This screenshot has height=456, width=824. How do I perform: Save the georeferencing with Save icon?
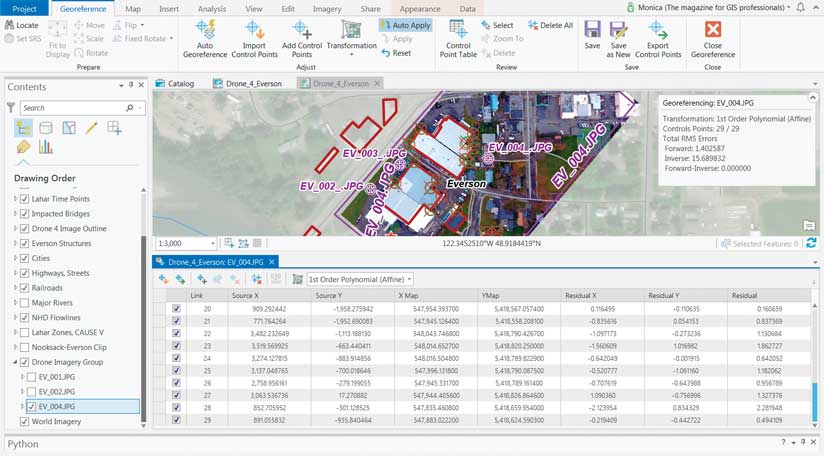[592, 35]
